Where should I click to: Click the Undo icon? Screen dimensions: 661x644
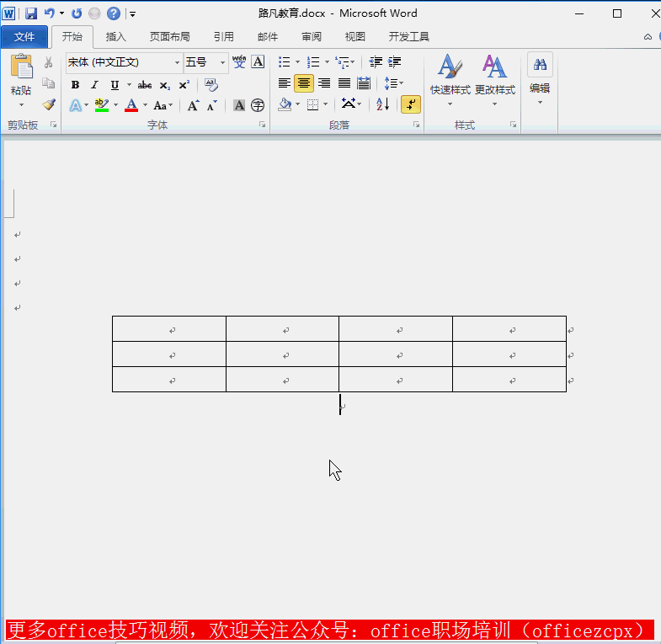click(50, 13)
